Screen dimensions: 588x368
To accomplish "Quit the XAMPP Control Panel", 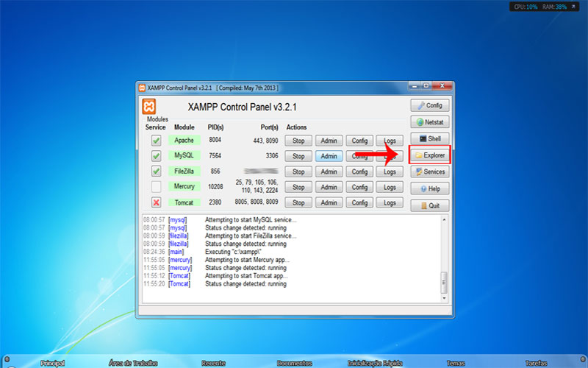I will point(430,205).
